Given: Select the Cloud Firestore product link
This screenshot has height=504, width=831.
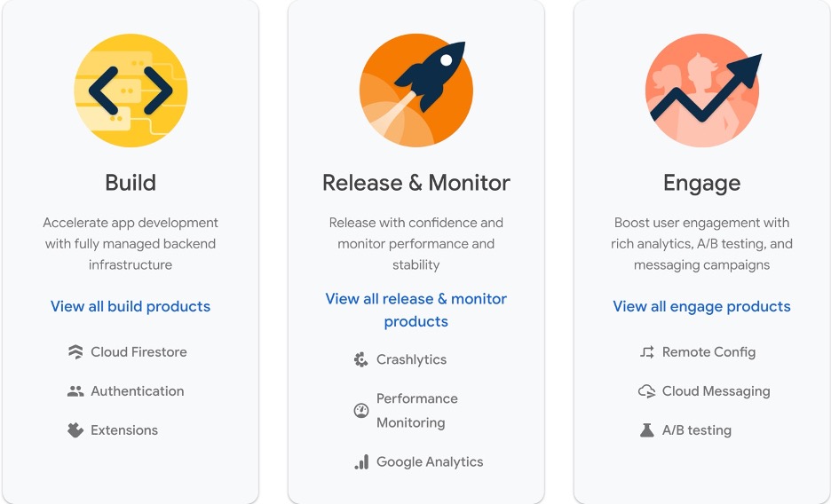Looking at the screenshot, I should click(x=138, y=352).
